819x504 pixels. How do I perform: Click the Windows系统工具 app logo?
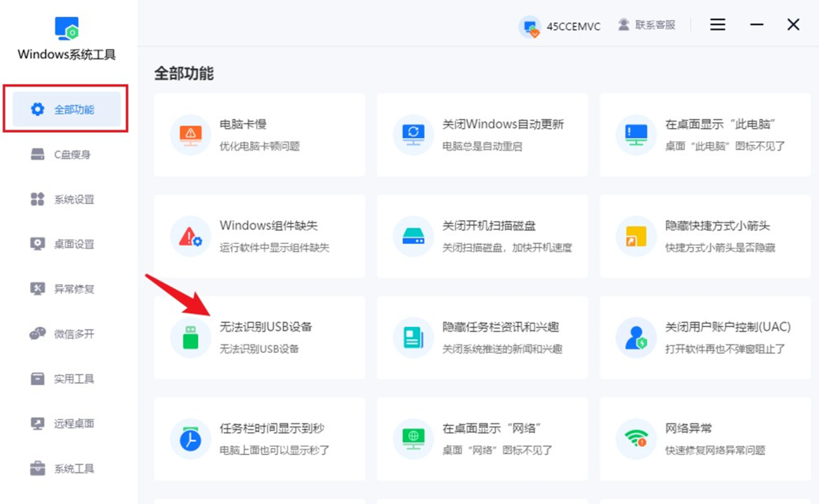(x=67, y=28)
